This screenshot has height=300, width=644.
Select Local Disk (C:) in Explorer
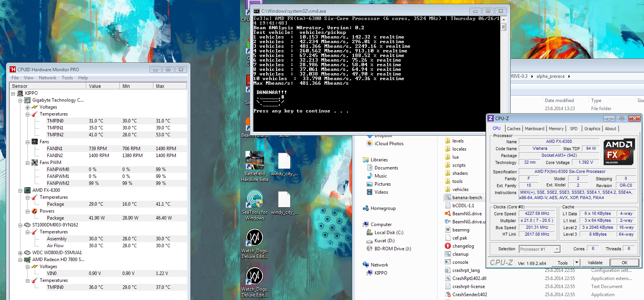pyautogui.click(x=385, y=233)
